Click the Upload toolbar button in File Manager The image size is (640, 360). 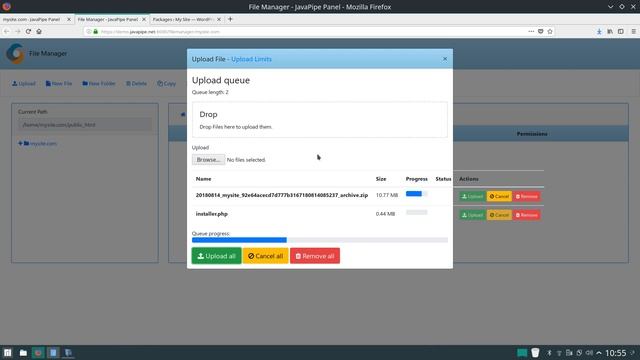pos(24,84)
